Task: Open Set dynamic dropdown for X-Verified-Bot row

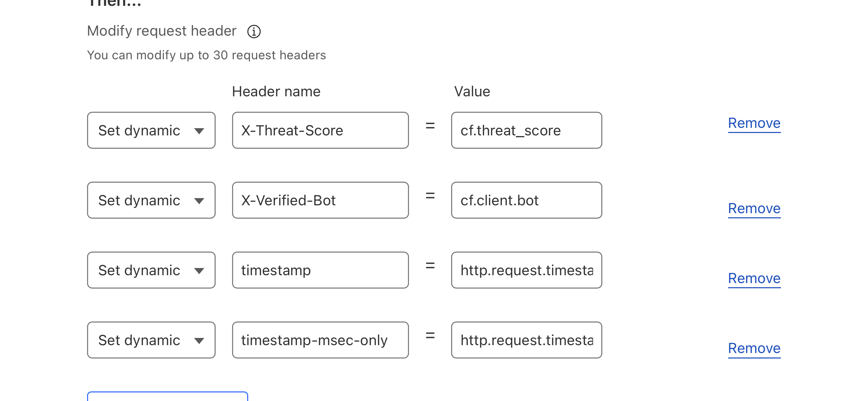Action: click(x=151, y=200)
